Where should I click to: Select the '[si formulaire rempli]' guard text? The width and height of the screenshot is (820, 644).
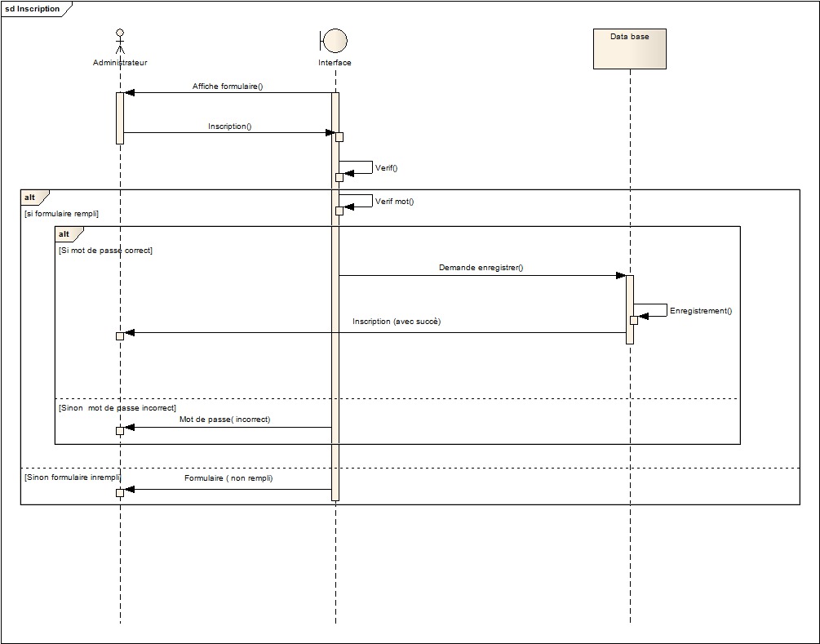click(x=61, y=214)
